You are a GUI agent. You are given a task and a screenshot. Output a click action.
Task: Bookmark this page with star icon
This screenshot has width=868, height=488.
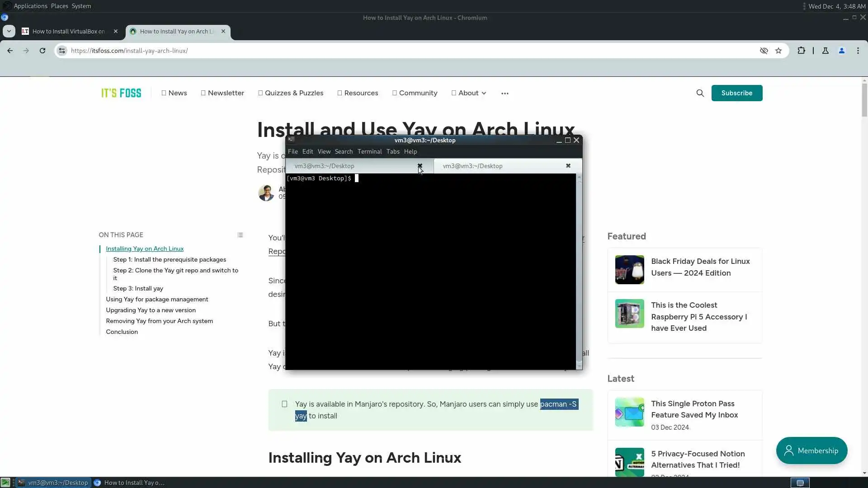[778, 51]
